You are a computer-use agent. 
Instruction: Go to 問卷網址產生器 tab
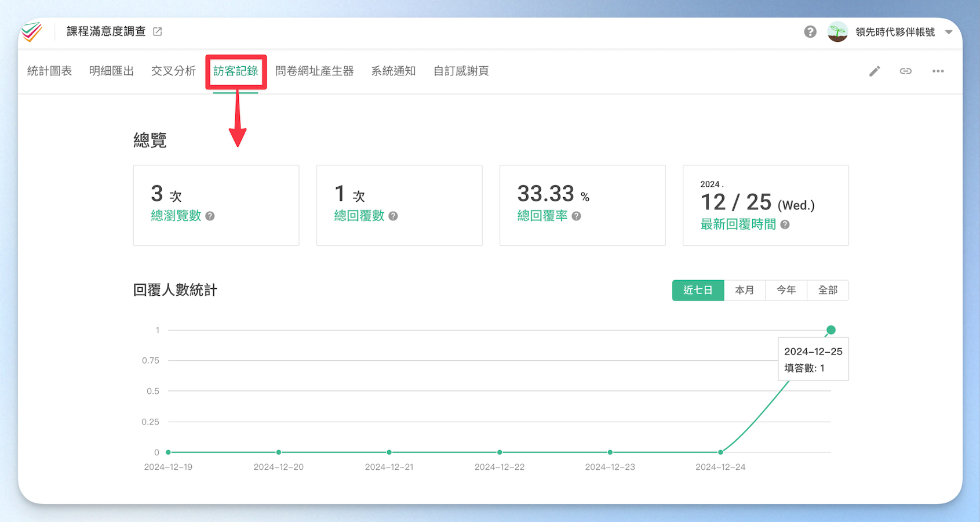[x=315, y=71]
